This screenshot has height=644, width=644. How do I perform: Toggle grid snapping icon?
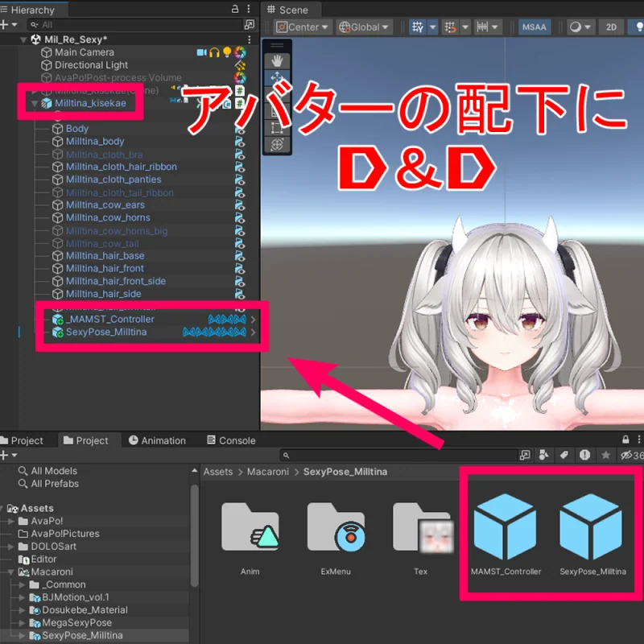pos(450,27)
